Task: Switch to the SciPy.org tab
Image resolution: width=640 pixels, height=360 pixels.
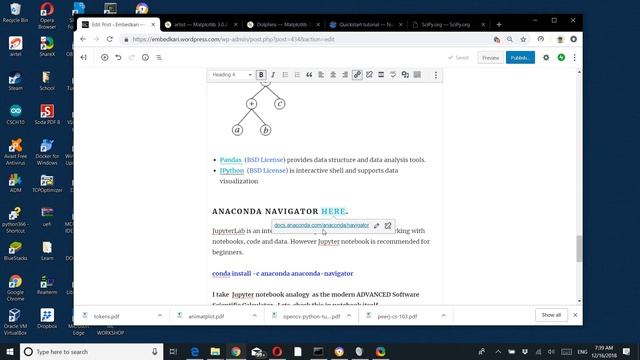Action: (x=448, y=24)
